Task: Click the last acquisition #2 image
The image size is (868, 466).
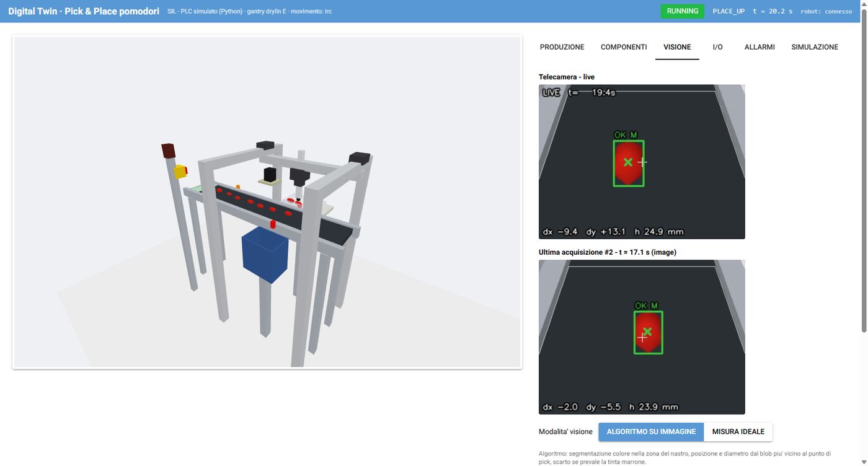Action: pyautogui.click(x=642, y=337)
